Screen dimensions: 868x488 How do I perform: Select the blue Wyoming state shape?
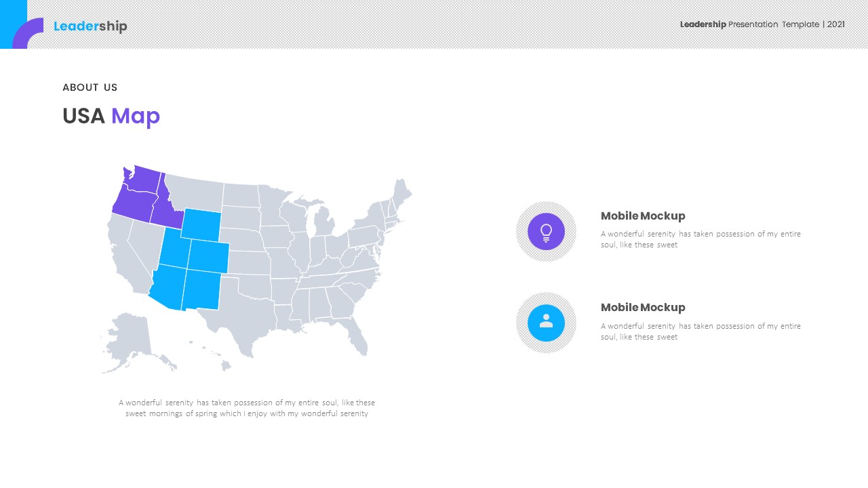click(x=201, y=224)
